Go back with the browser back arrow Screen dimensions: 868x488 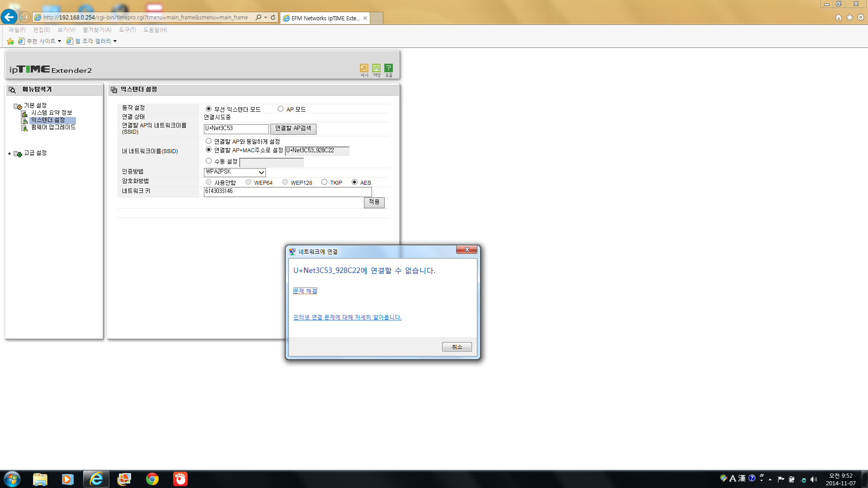tap(9, 17)
